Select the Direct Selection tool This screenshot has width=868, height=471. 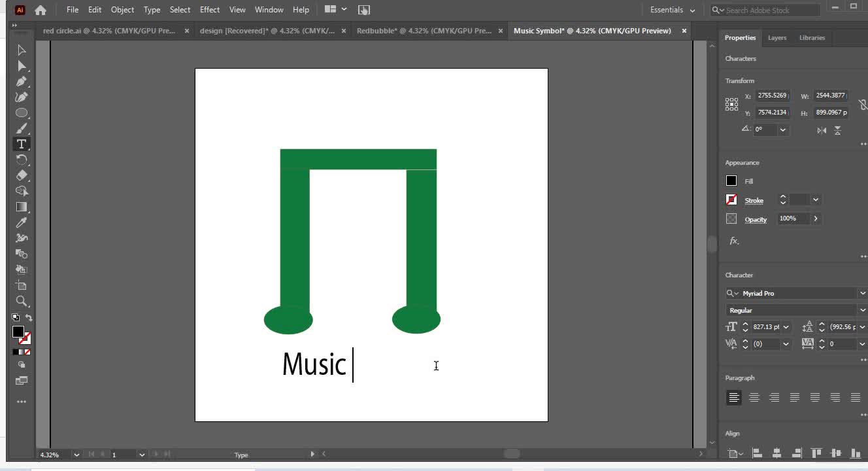point(22,65)
